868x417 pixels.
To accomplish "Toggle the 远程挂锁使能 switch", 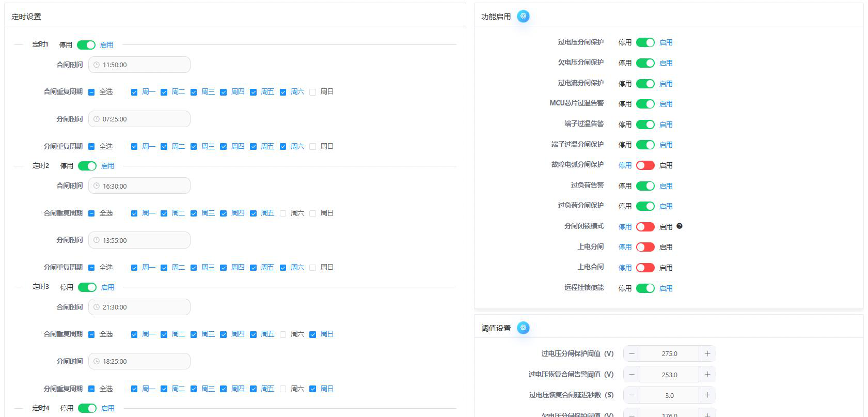I will click(x=645, y=288).
